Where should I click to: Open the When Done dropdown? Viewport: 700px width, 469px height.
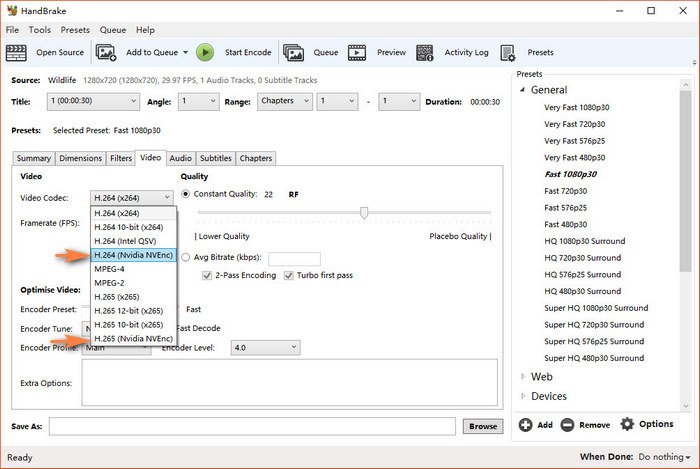click(x=665, y=457)
